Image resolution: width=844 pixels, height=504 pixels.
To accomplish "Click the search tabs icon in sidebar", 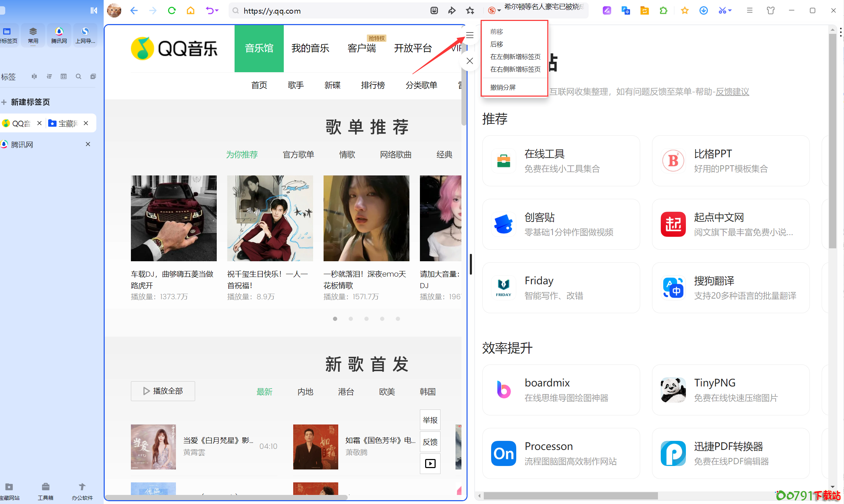I will point(79,76).
